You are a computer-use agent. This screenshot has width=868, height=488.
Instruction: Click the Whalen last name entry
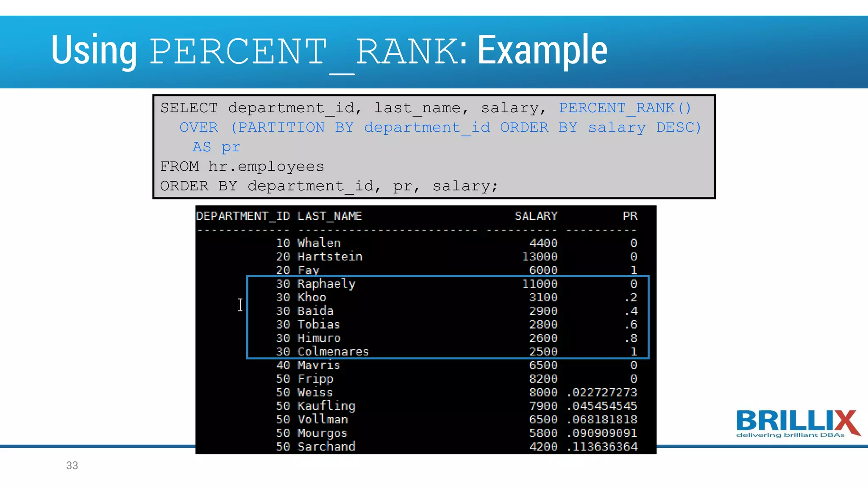coord(319,243)
